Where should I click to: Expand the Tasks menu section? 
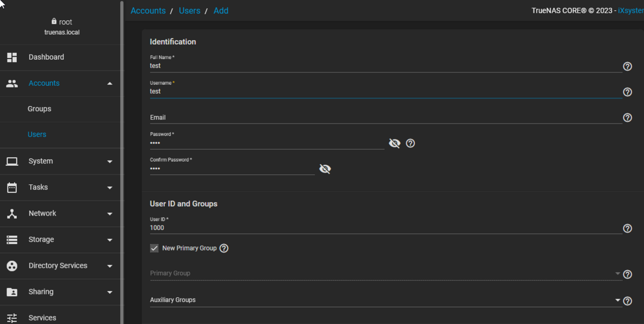110,188
